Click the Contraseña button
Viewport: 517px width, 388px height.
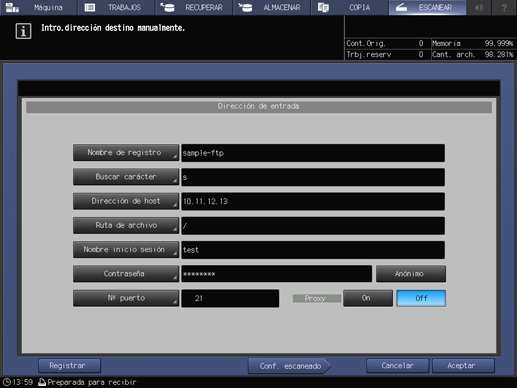[x=126, y=274]
